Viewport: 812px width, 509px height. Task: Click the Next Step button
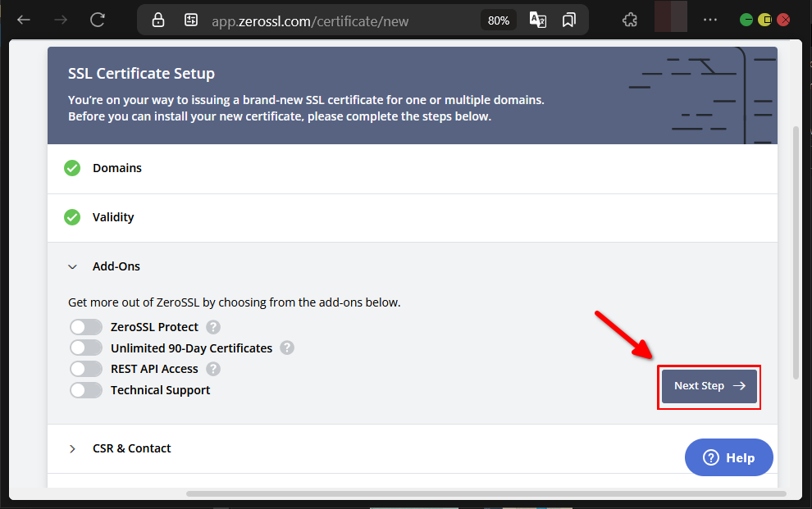[709, 386]
